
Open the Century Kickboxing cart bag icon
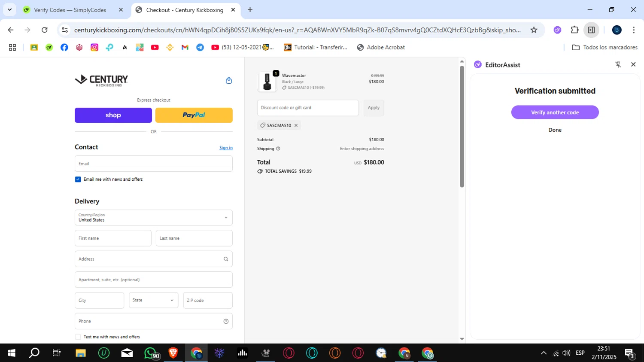(229, 80)
